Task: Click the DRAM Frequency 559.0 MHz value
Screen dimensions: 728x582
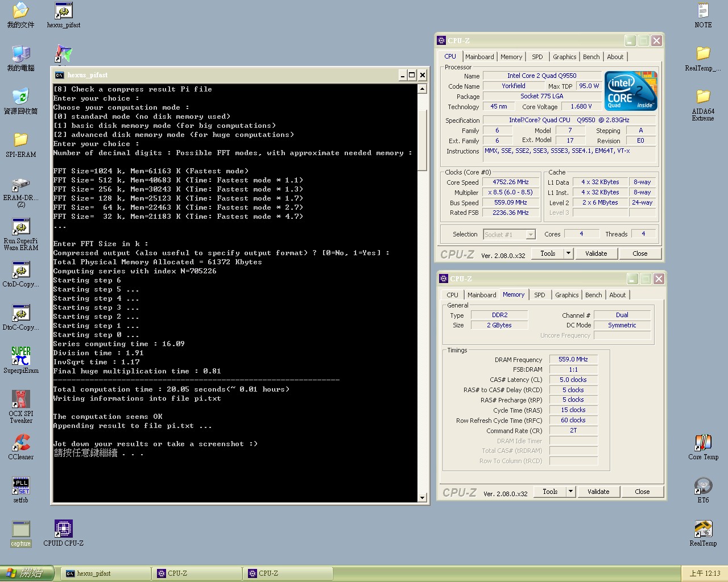Action: 573,359
